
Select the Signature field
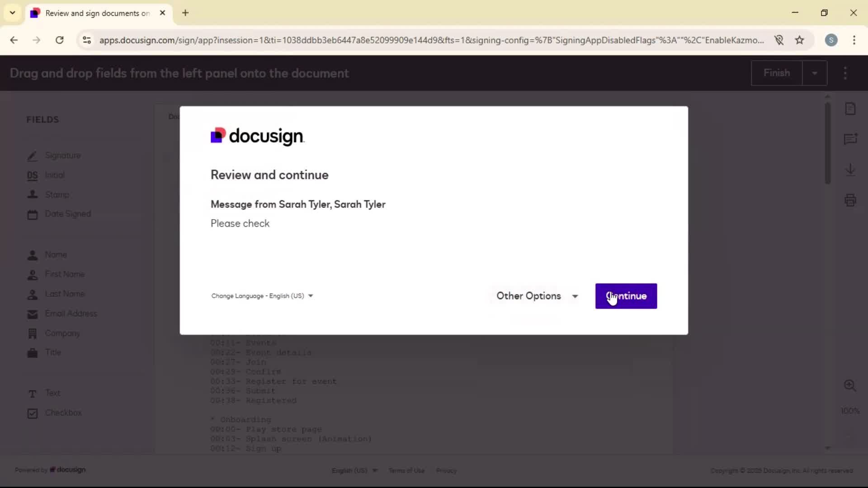[54, 155]
